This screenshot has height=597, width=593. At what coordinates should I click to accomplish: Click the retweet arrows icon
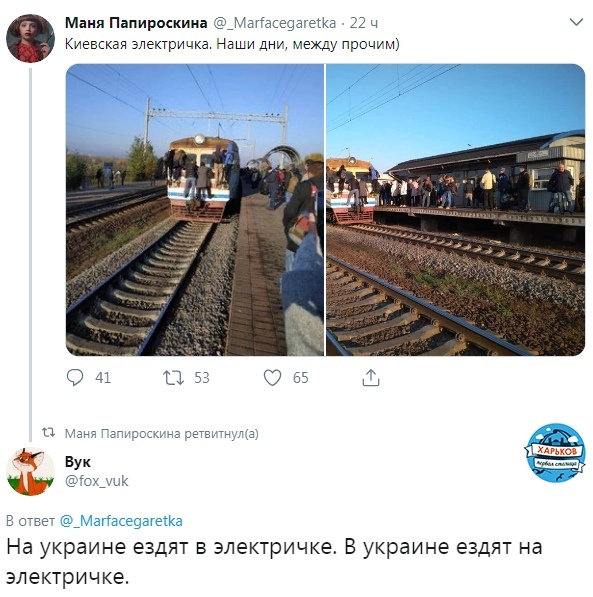(173, 378)
